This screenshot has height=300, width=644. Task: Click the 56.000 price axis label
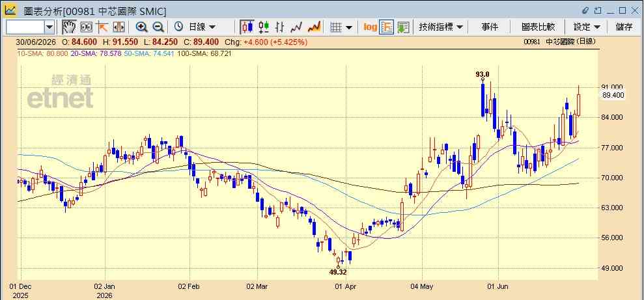[x=613, y=238]
